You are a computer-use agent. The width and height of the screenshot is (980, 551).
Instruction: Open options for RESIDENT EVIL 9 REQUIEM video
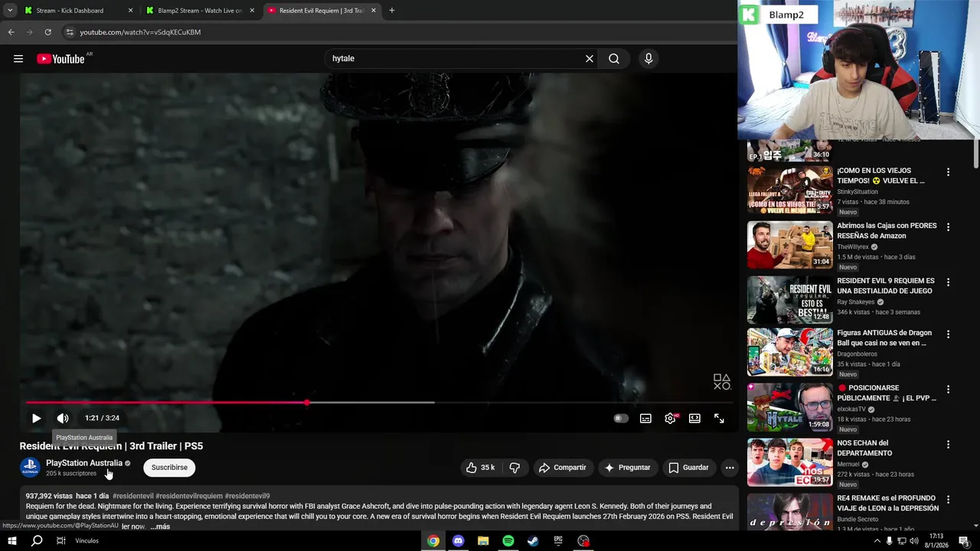[x=948, y=282]
